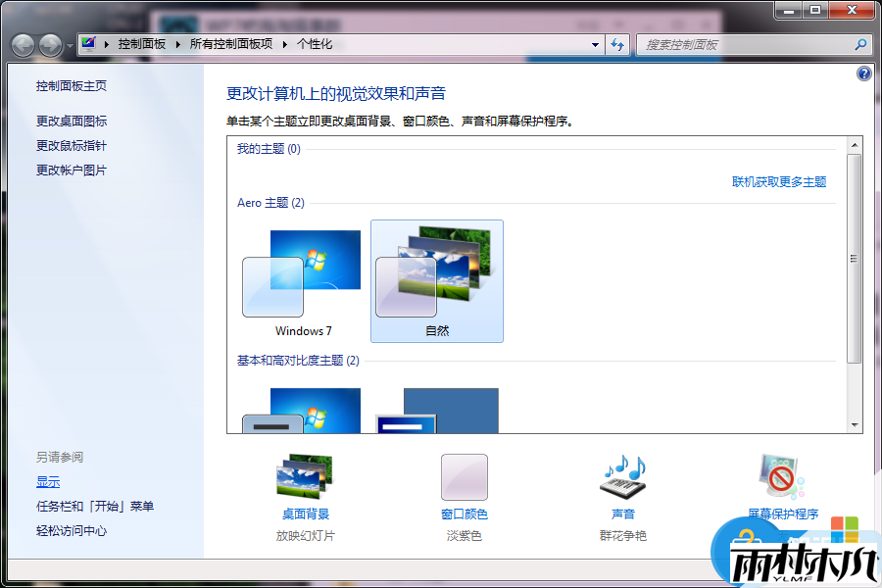
Task: Open 更改桌面图标 link
Action: pos(72,122)
